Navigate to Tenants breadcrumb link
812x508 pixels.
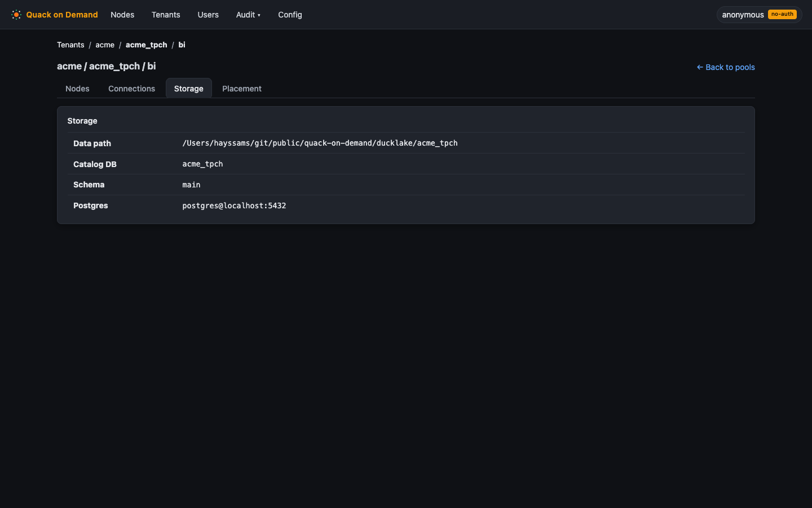coord(70,45)
